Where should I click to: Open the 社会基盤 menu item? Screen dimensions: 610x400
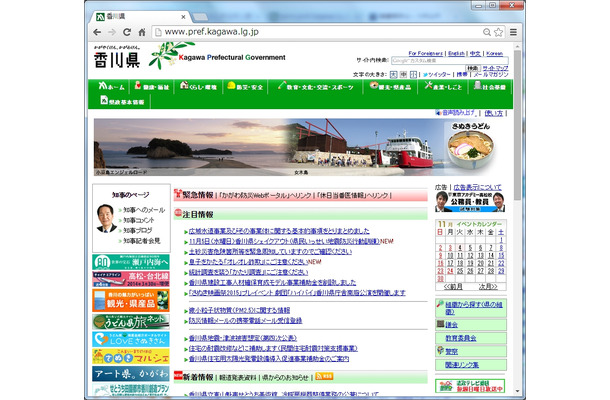490,86
